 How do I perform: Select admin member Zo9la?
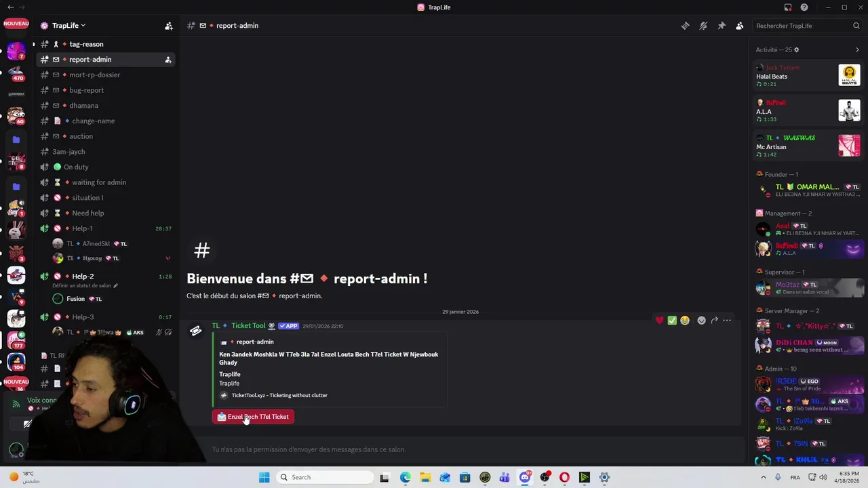click(808, 424)
